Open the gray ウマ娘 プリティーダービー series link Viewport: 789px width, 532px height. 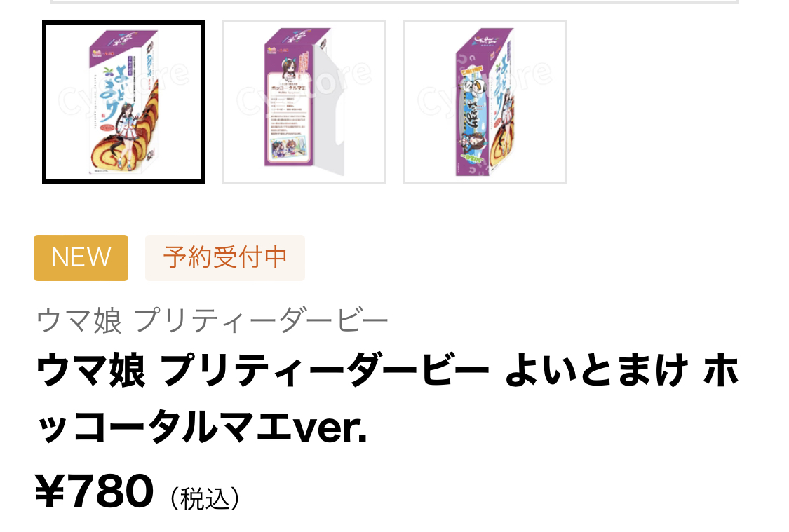click(212, 321)
